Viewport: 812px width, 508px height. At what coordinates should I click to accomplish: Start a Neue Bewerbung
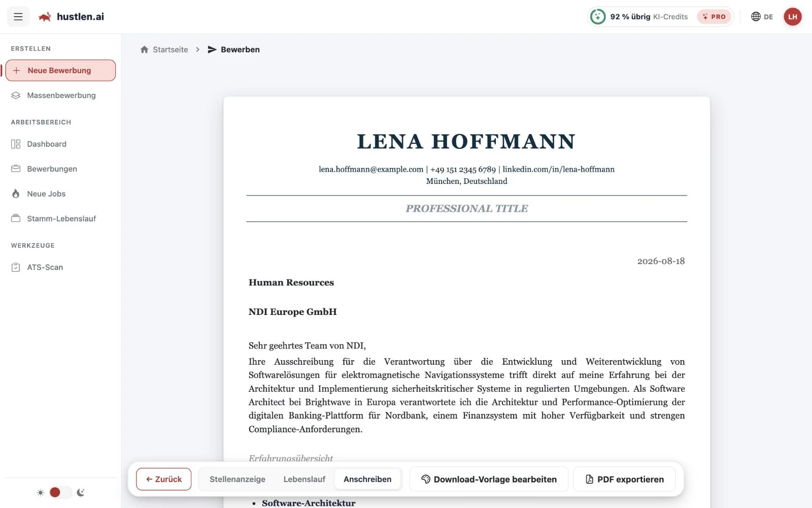60,71
